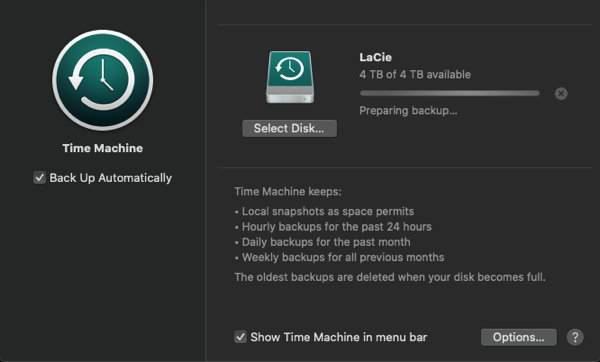The height and width of the screenshot is (362, 600).
Task: Toggle Show Time Machine in menu bar checkbox
Action: click(x=240, y=337)
